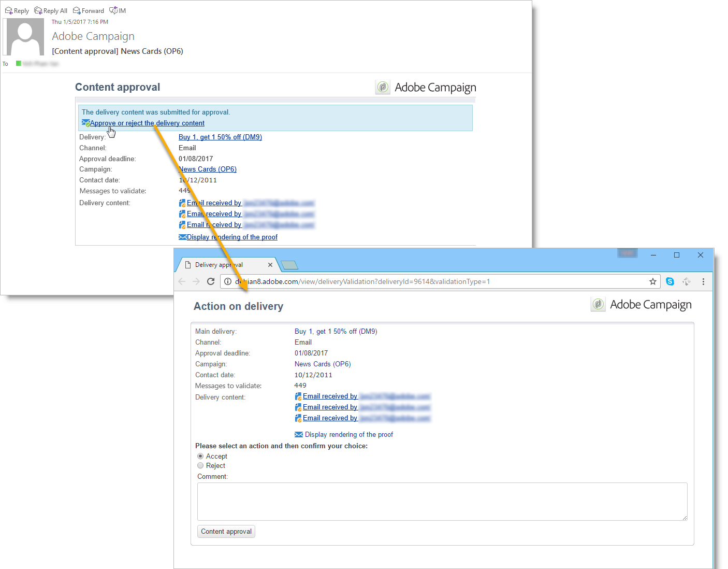Viewport: 728px width, 569px height.
Task: Select the 'Delivery approval' browser tab
Action: [228, 265]
